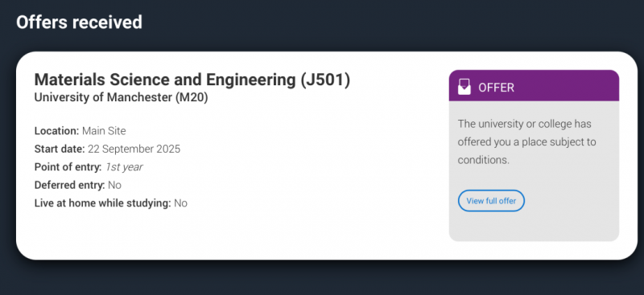Click University of Manchester (M20) text

click(x=122, y=97)
